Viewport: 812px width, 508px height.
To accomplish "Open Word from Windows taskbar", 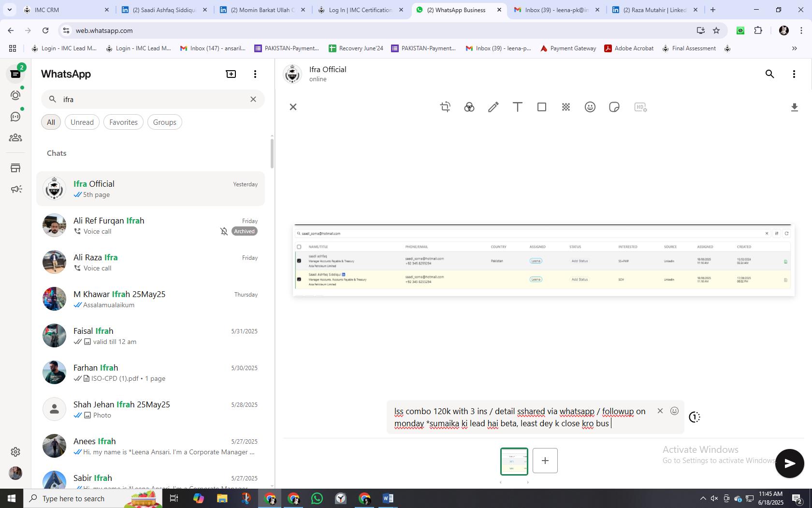I will (388, 498).
